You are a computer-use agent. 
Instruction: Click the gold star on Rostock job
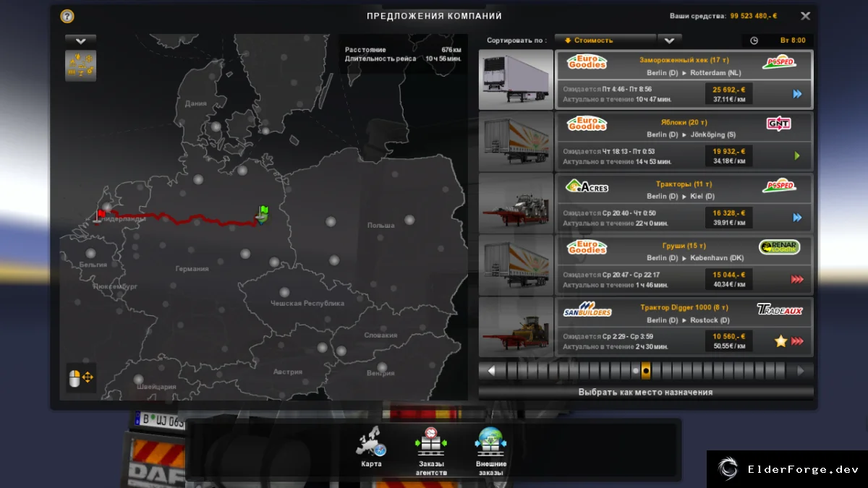click(x=780, y=341)
